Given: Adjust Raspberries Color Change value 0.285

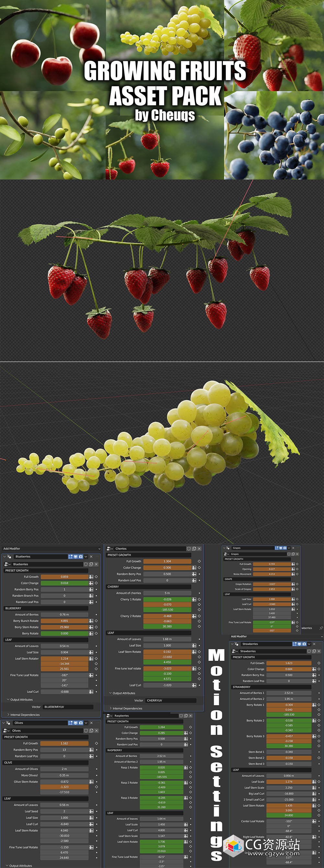Looking at the screenshot, I should [161, 733].
